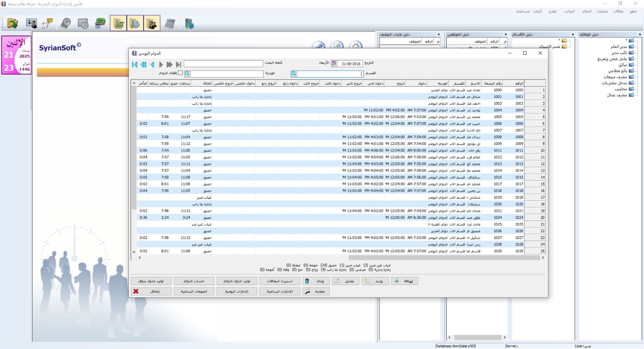Click the folders with people toolbar icon
This screenshot has height=349, width=644.
(x=152, y=24)
